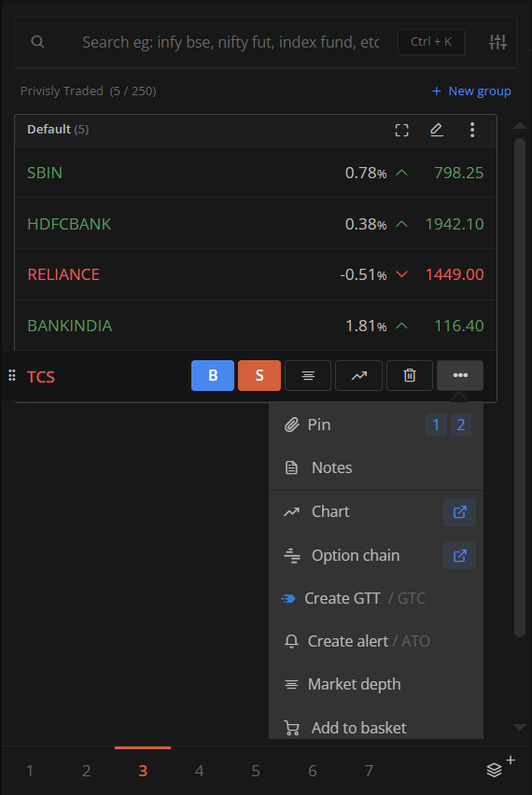Open Option chain in new window icon

point(459,556)
